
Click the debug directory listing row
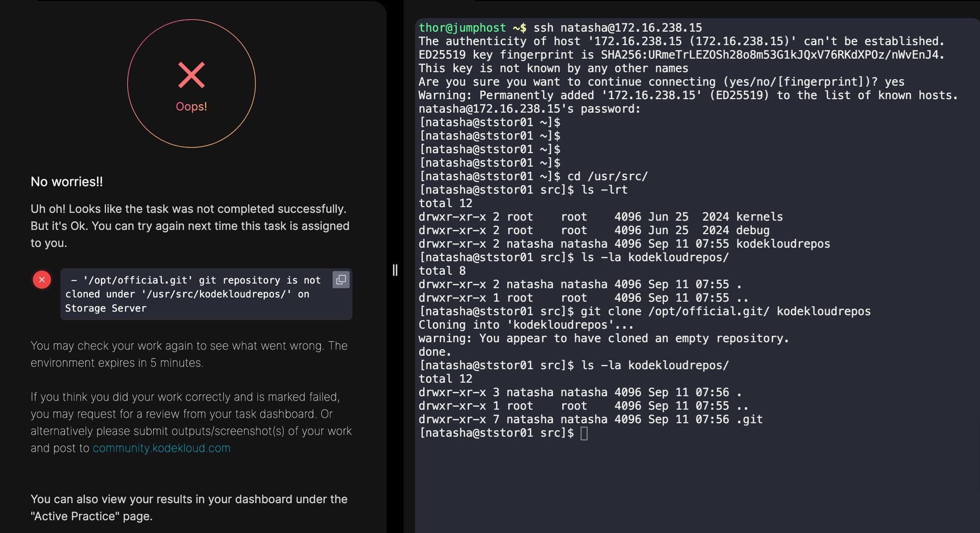pyautogui.click(x=594, y=230)
